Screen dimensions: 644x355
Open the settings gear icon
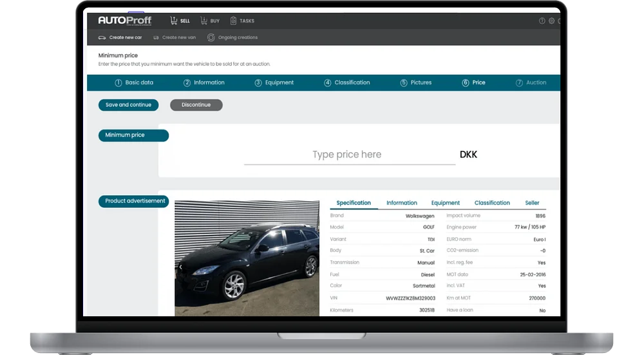(552, 21)
